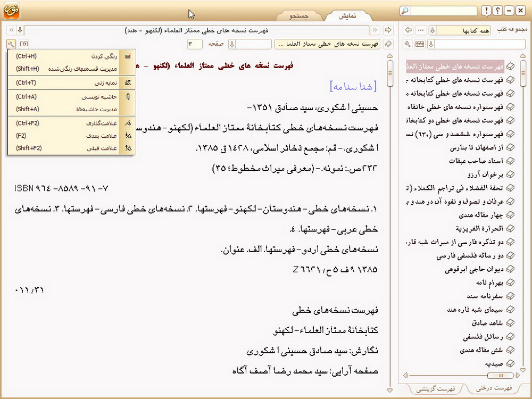The width and height of the screenshot is (532, 399).
Task: Click the keyboard icon in the book list panel
Action: [x=420, y=44]
